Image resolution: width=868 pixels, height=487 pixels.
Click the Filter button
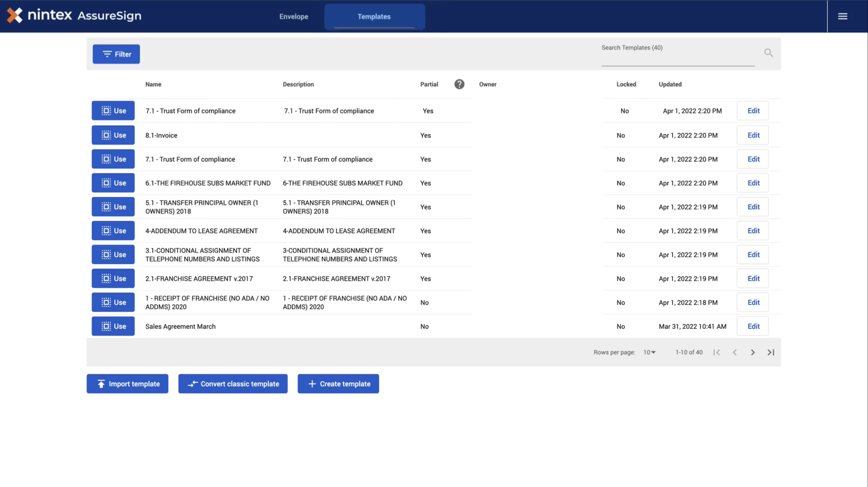click(x=116, y=54)
